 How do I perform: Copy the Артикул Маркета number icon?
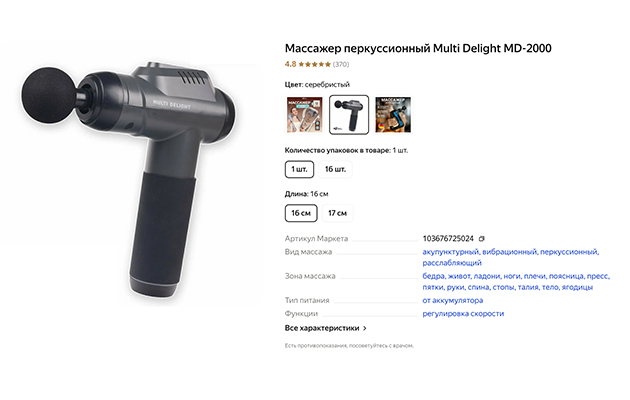tap(482, 239)
